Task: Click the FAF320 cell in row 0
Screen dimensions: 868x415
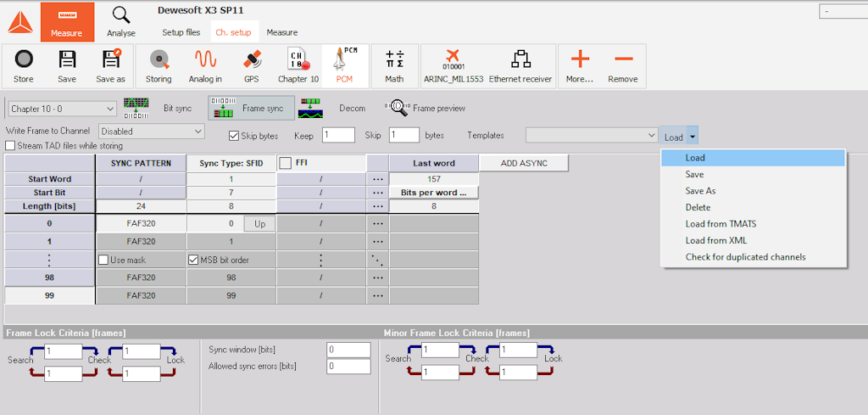Action: tap(142, 224)
